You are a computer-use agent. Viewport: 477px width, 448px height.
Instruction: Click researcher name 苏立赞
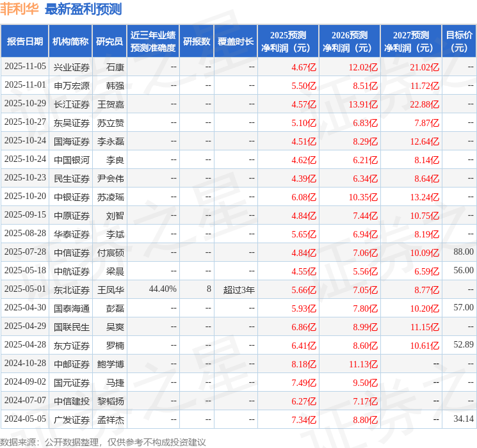[110, 123]
